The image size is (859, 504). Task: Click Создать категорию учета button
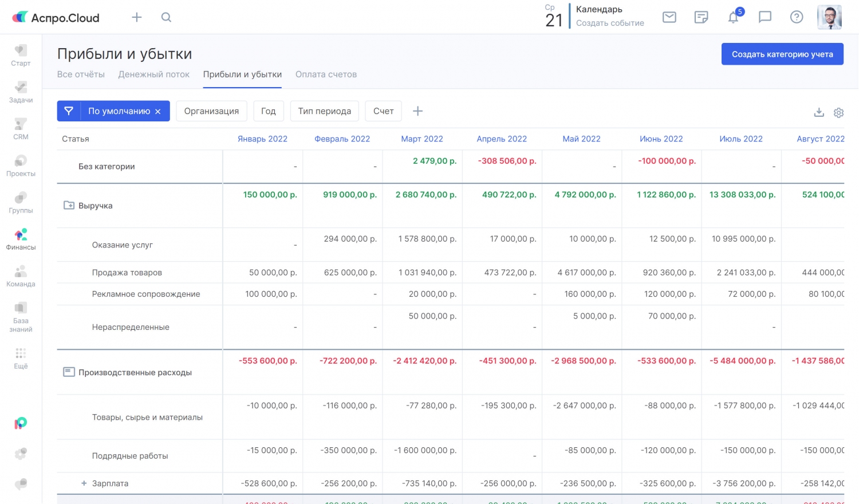click(x=782, y=54)
